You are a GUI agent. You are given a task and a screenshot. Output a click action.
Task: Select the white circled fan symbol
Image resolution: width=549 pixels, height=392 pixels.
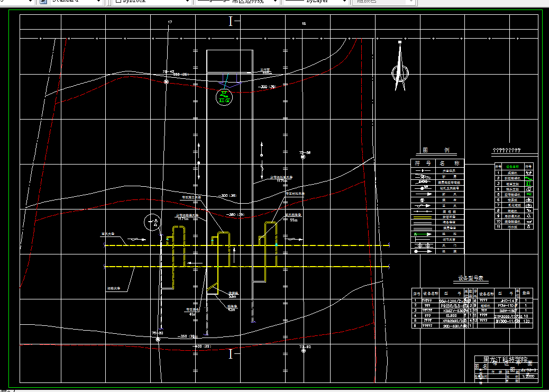point(153,222)
